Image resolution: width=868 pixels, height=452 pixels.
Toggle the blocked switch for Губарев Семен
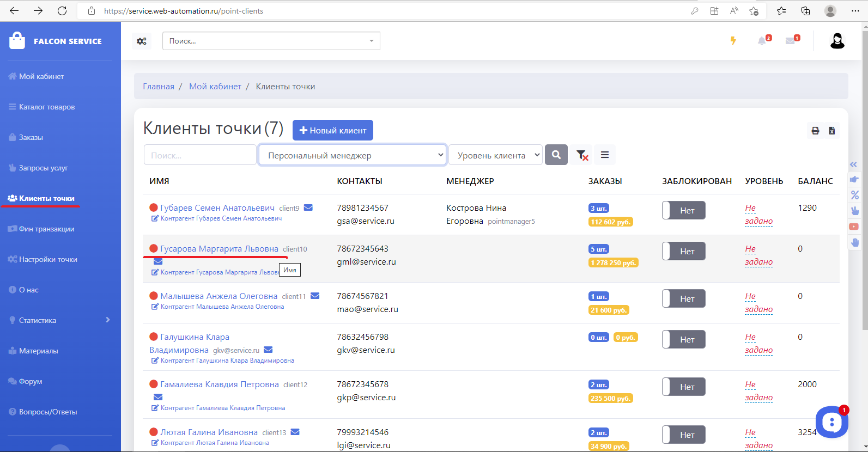point(683,210)
